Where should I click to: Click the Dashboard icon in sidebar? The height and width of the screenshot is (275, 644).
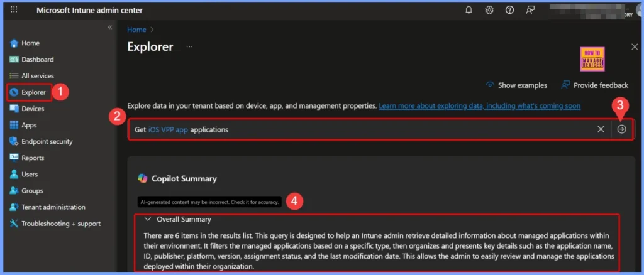[14, 60]
